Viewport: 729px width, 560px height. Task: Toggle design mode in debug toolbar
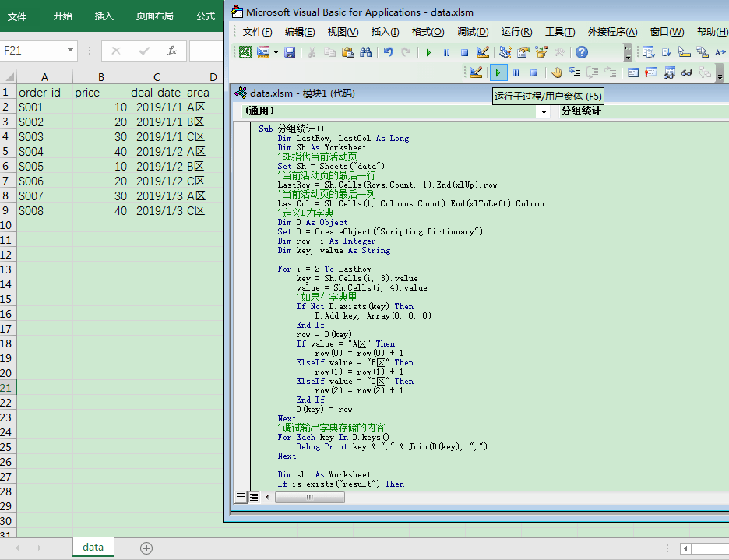pyautogui.click(x=476, y=72)
